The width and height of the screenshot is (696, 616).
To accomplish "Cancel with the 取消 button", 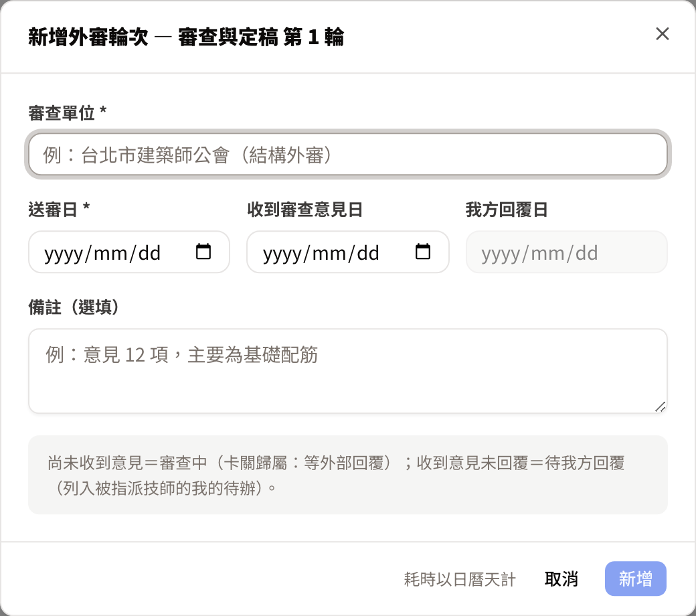I will pos(561,579).
